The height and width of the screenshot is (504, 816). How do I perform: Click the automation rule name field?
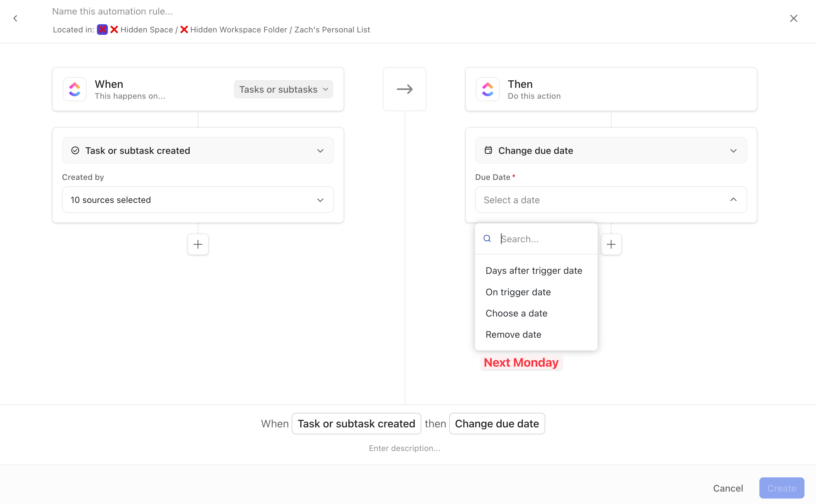(113, 11)
